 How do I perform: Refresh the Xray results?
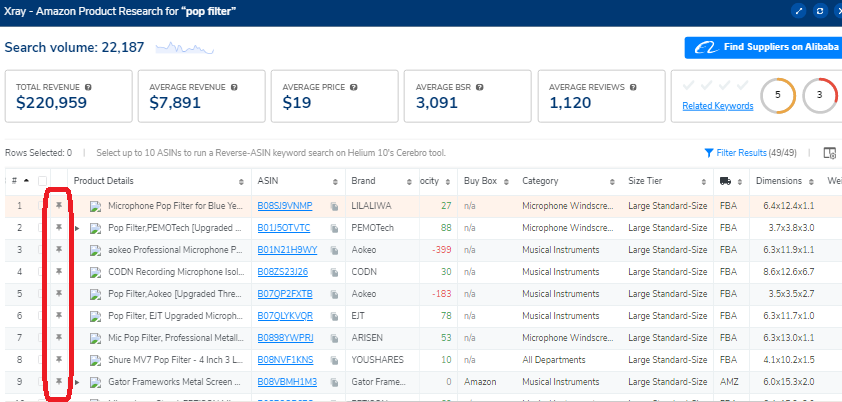820,11
